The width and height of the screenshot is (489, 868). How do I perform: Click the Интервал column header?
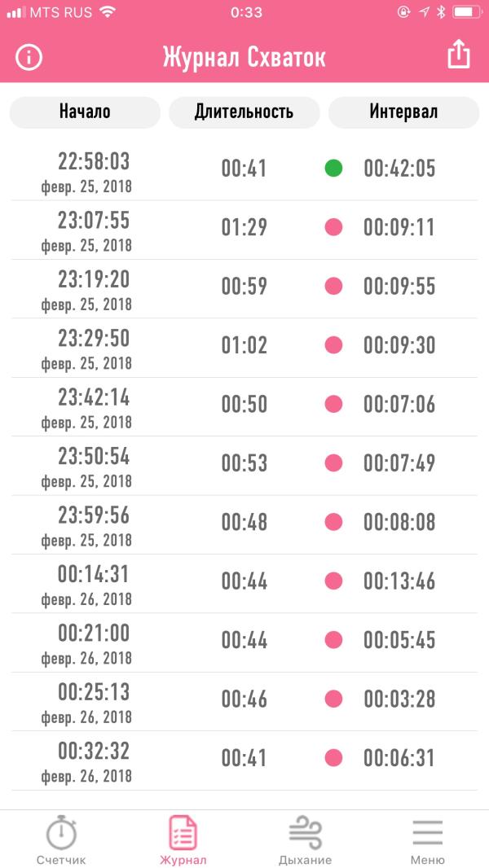click(x=403, y=112)
